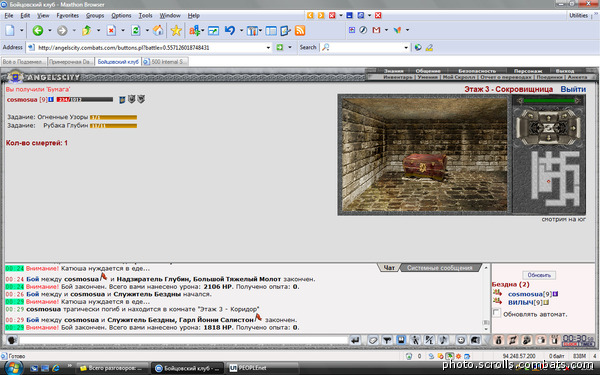Click player name 'ВИЛЬЧ' in the room list
The height and width of the screenshot is (375, 600).
[x=520, y=302]
